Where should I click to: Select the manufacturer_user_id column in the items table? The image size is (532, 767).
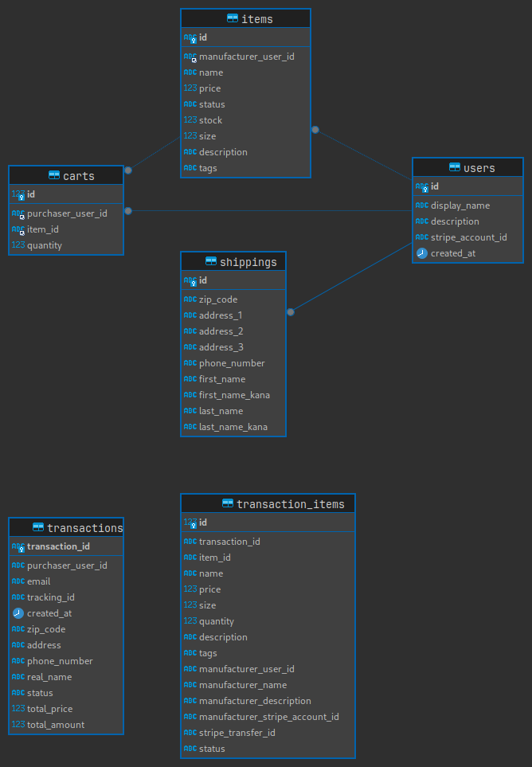246,57
